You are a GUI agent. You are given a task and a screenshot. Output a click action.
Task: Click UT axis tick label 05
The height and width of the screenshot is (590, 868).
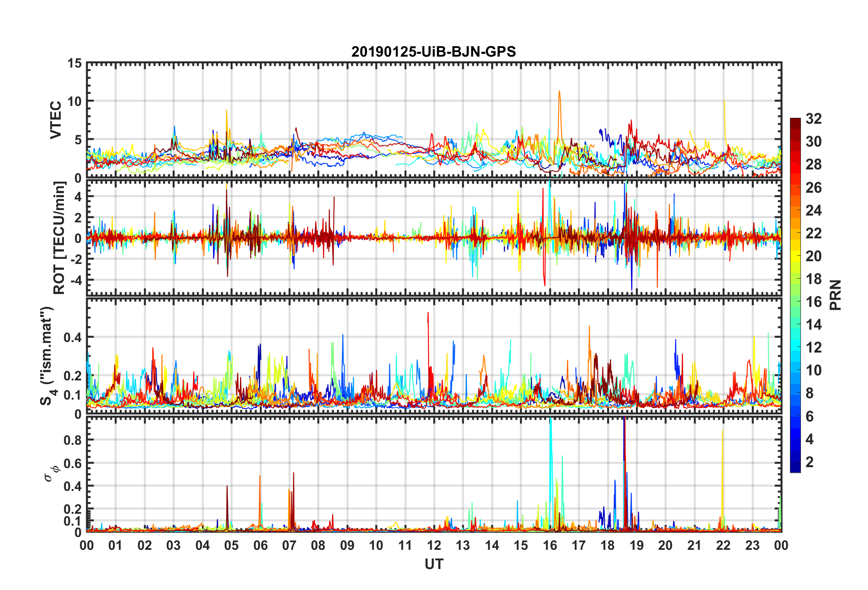(x=231, y=545)
